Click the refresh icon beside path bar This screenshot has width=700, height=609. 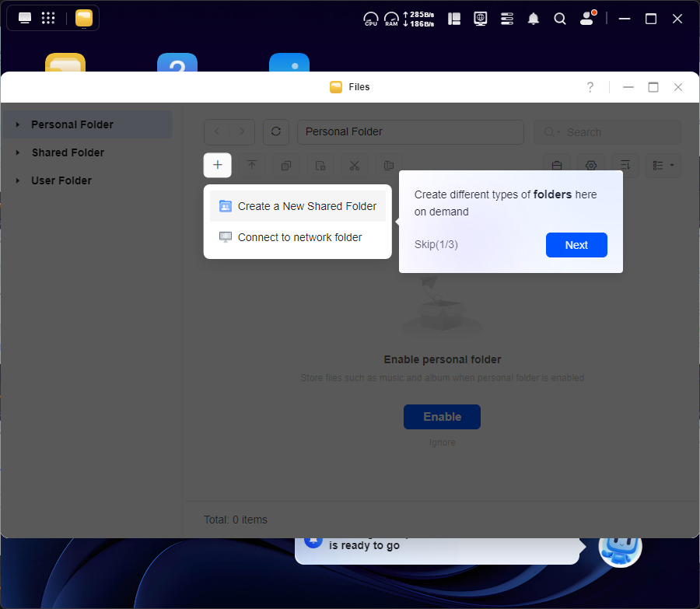pos(276,132)
